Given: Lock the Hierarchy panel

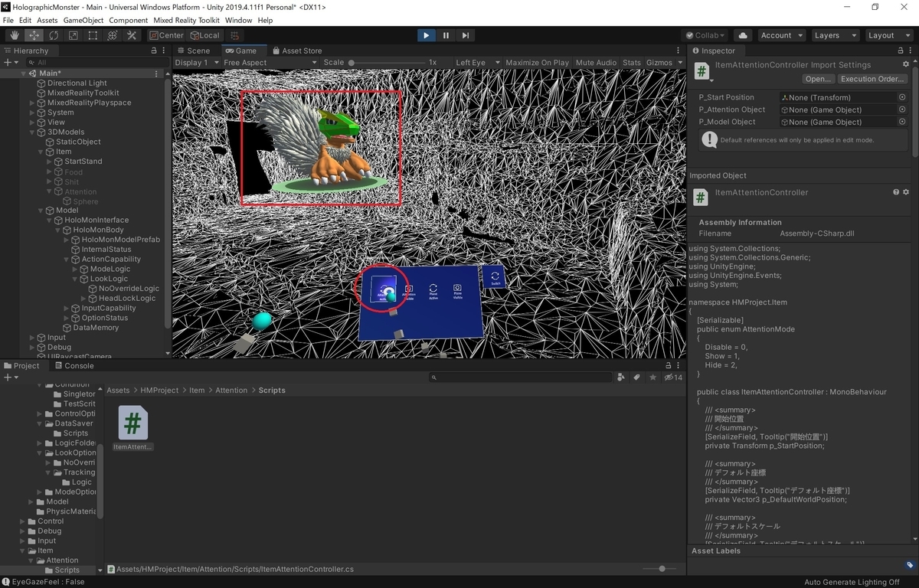Looking at the screenshot, I should point(154,51).
